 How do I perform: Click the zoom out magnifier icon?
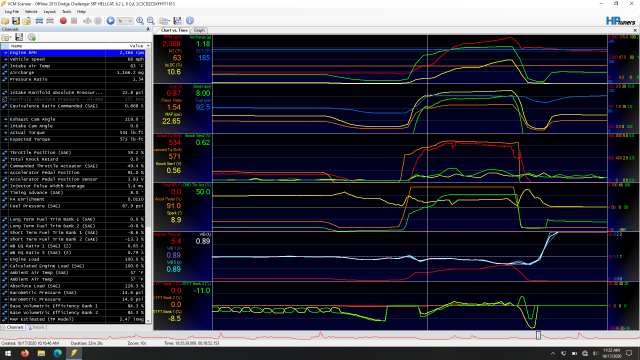(151, 20)
